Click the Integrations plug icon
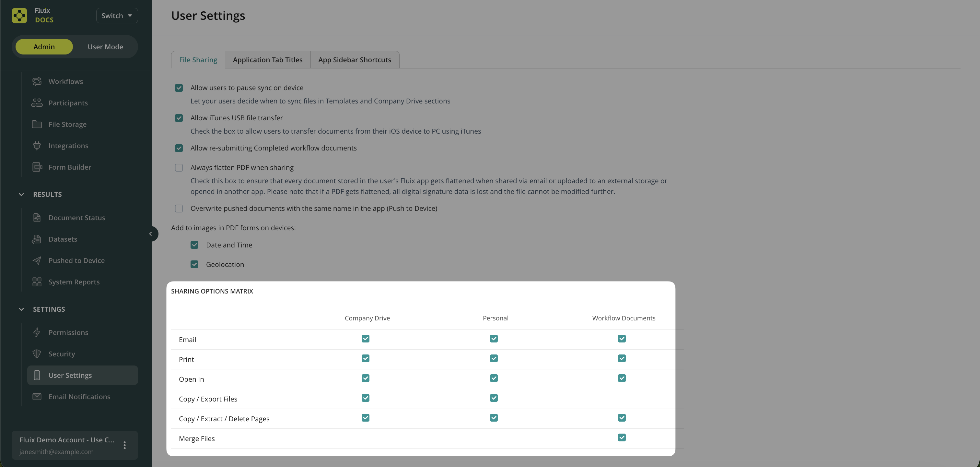 (x=37, y=146)
